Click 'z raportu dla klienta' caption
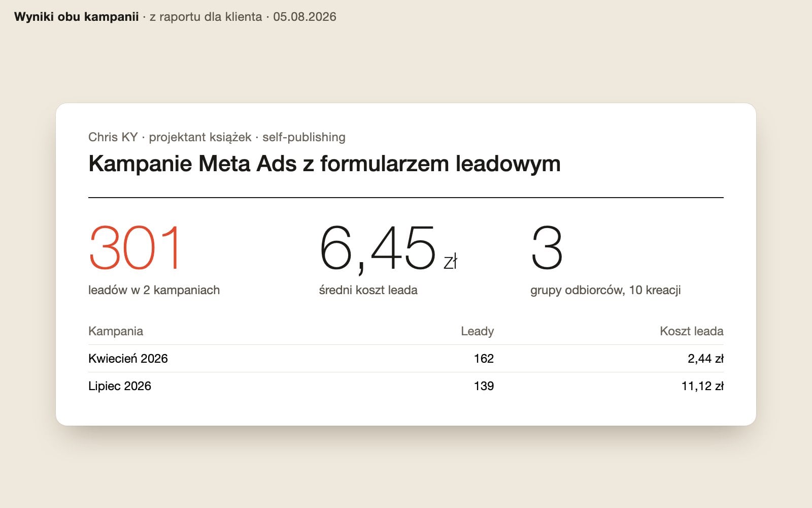This screenshot has width=812, height=508. (x=206, y=17)
